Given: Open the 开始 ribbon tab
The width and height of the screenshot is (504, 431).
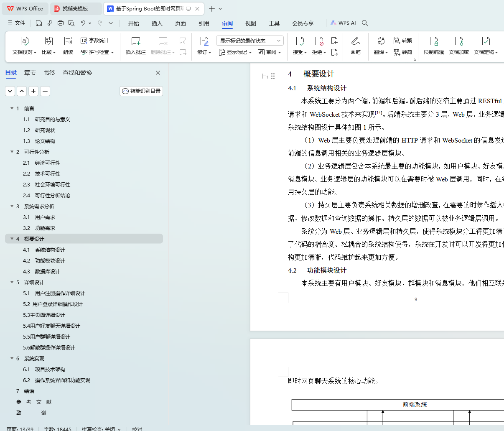Looking at the screenshot, I should [x=134, y=23].
